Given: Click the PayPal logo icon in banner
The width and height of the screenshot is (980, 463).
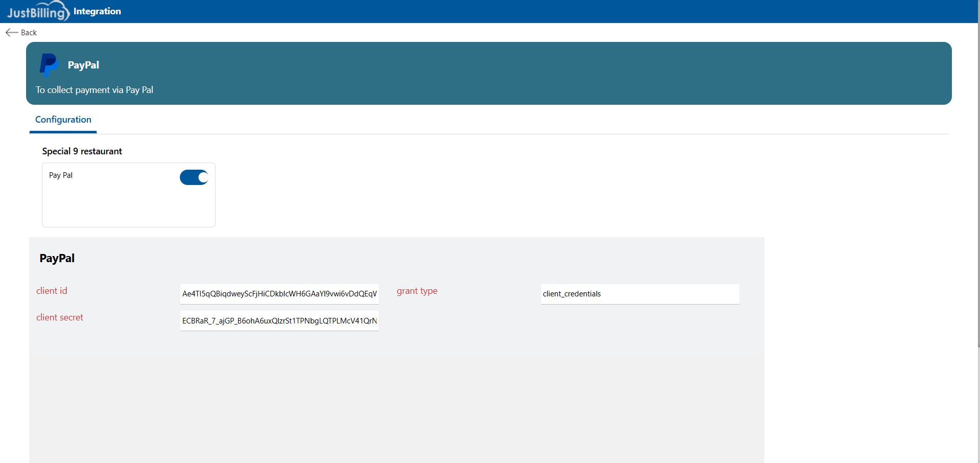Looking at the screenshot, I should (49, 65).
